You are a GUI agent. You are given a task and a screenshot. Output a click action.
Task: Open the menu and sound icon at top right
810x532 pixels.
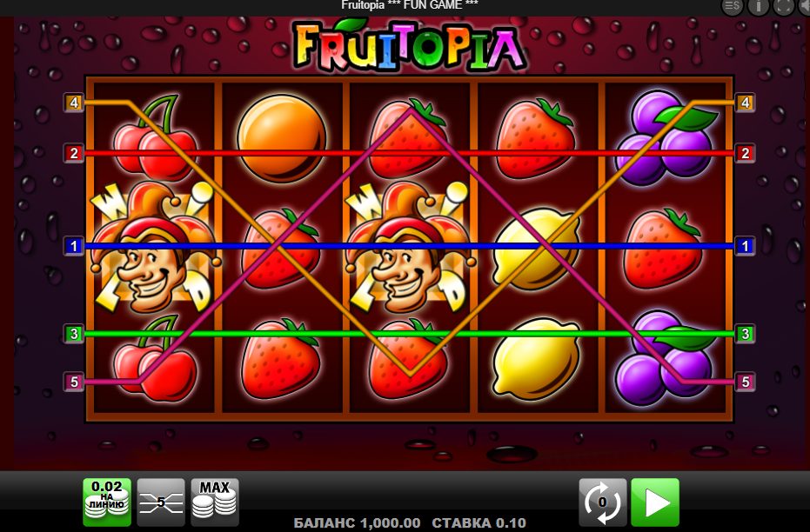732,6
